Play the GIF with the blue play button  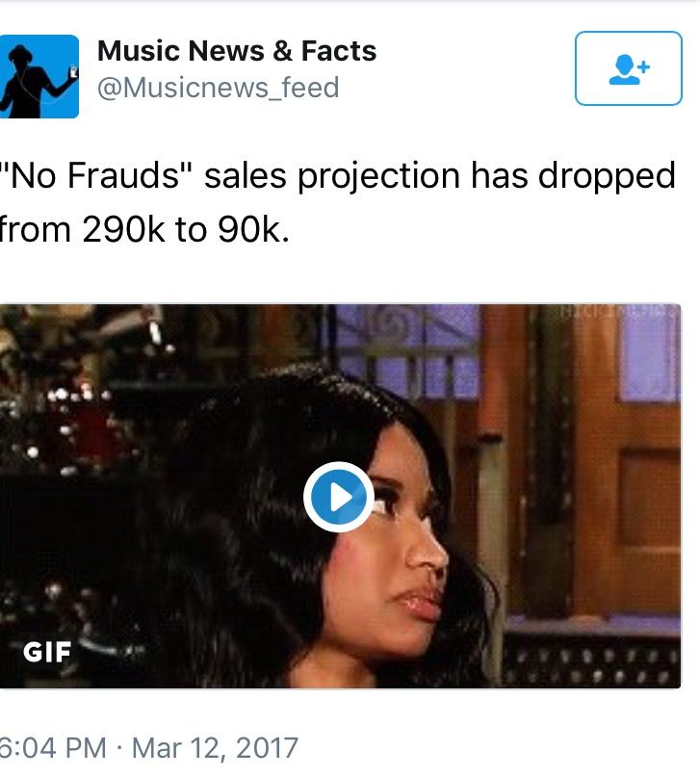(x=339, y=497)
